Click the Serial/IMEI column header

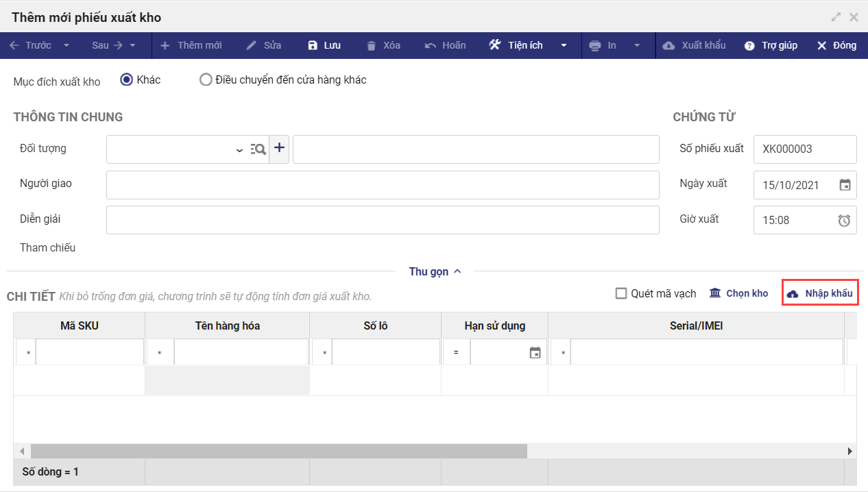[x=697, y=325]
